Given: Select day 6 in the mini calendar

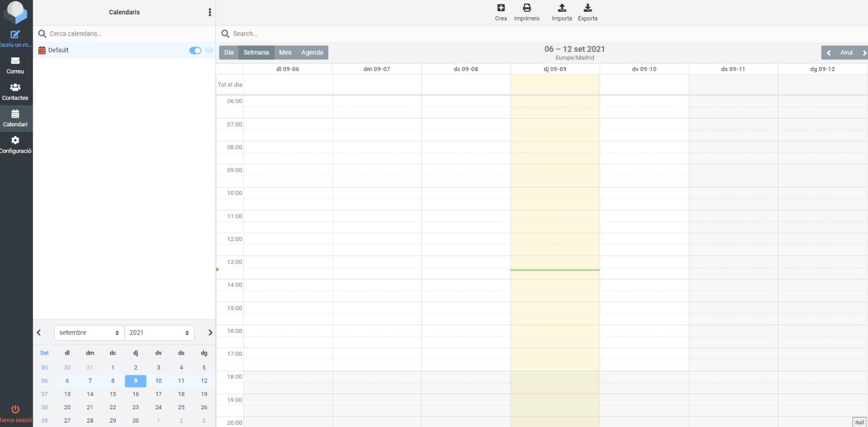Looking at the screenshot, I should click(67, 381).
